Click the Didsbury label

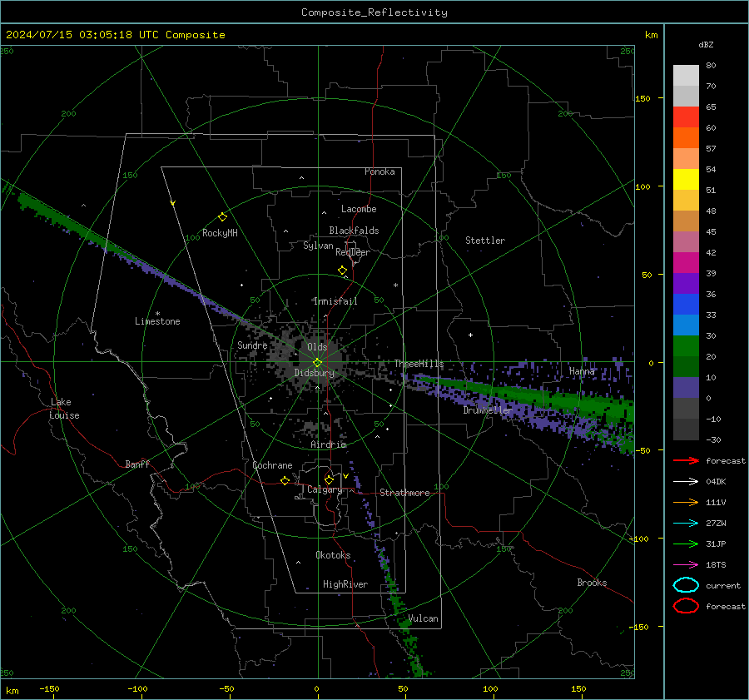(x=315, y=373)
